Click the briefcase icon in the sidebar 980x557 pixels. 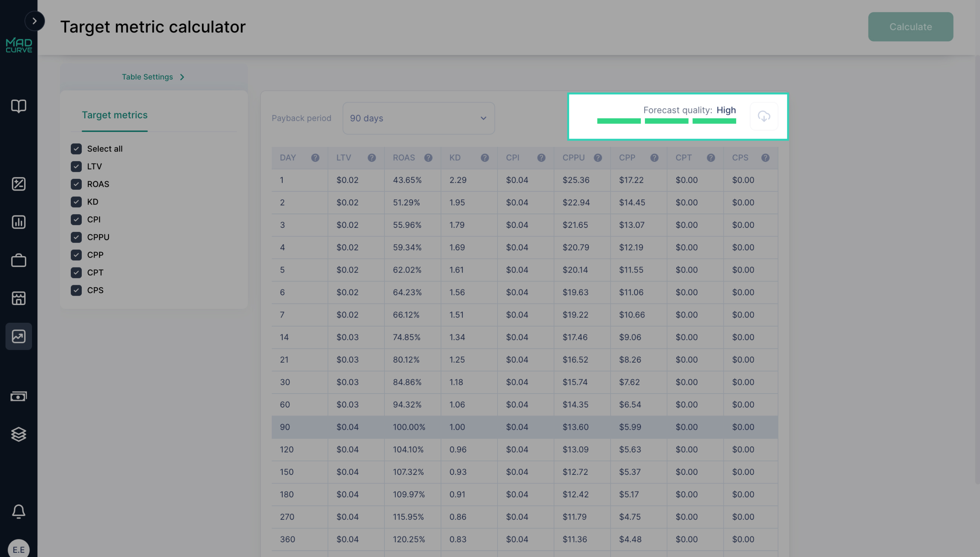[x=19, y=260]
